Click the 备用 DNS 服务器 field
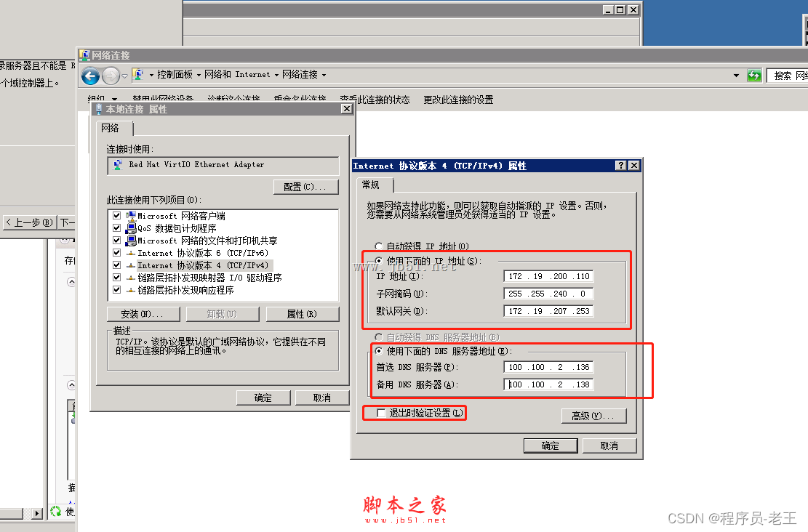The image size is (808, 532). pos(548,384)
